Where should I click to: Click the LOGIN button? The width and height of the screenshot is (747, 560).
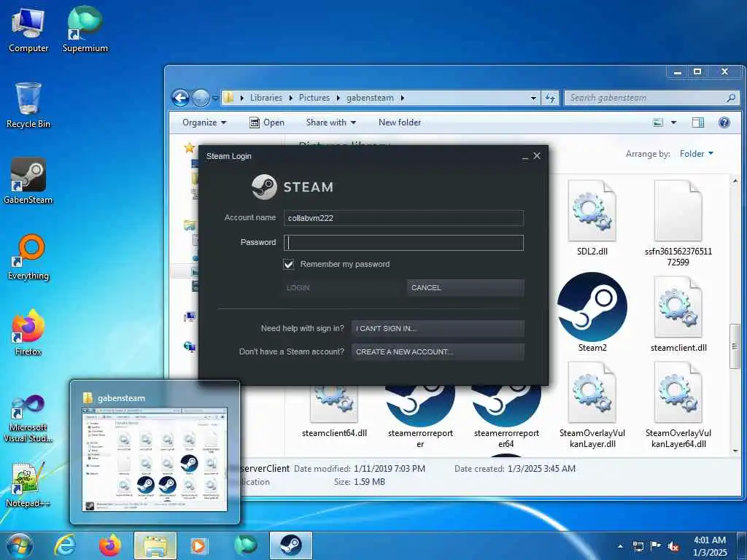pos(341,287)
